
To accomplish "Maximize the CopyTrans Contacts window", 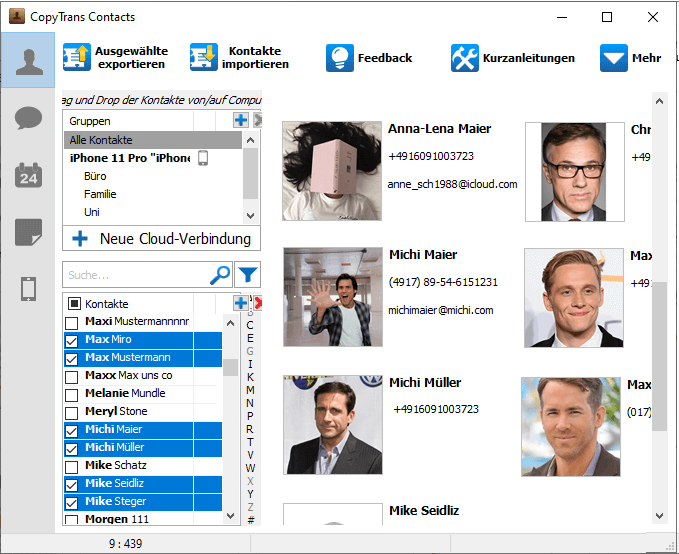I will tap(607, 17).
